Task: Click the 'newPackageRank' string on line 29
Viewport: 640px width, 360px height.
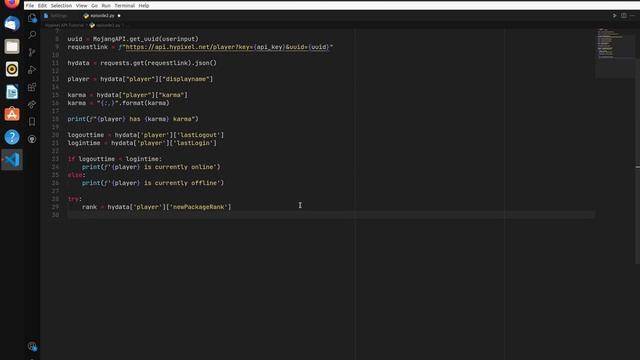Action: (x=198, y=207)
